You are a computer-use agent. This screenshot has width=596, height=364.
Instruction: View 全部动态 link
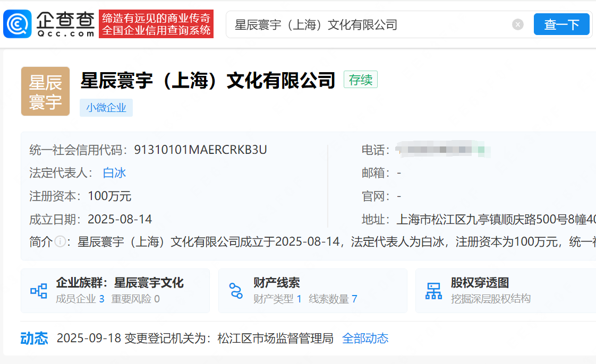click(365, 339)
